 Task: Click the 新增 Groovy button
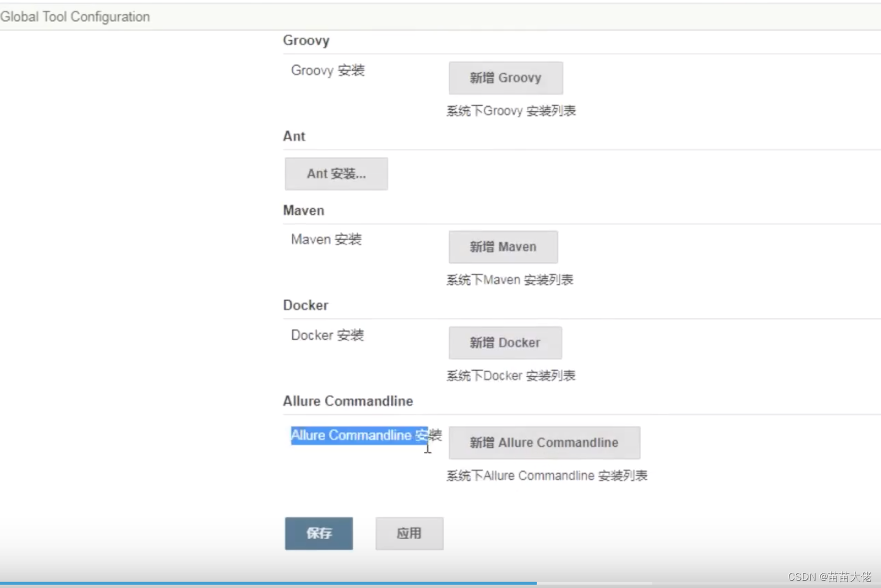tap(506, 78)
